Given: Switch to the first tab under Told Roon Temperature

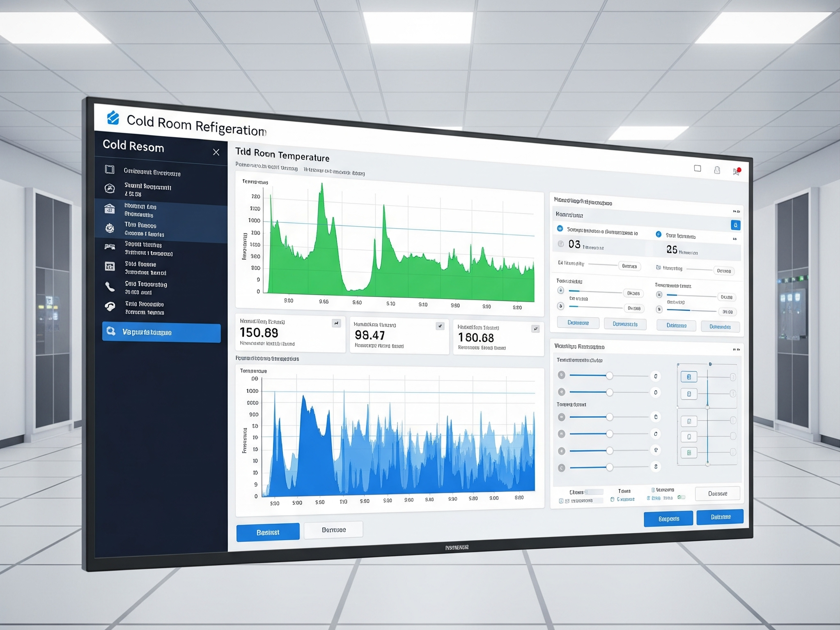Looking at the screenshot, I should coord(266,167).
